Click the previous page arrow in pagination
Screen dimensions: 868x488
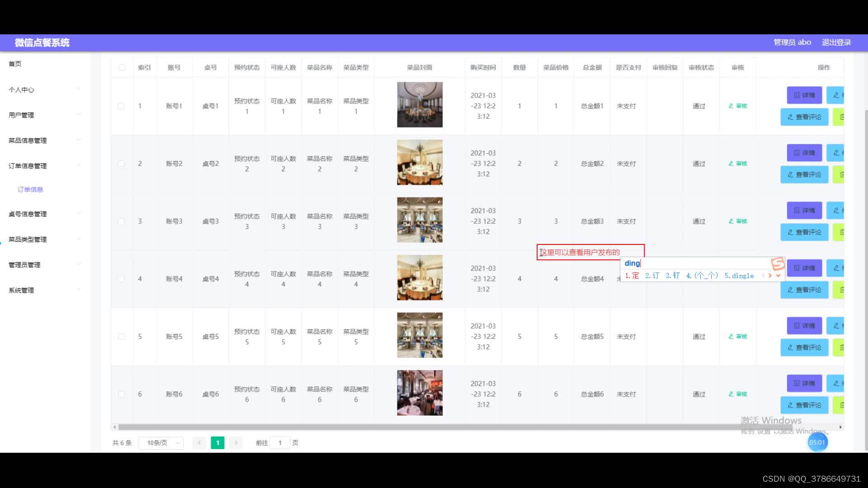pos(199,443)
